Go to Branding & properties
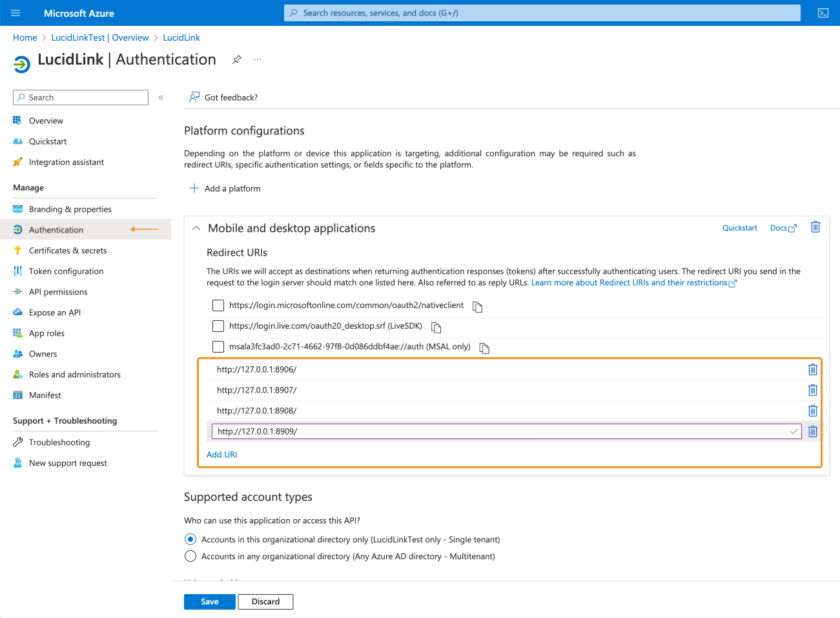 tap(70, 209)
